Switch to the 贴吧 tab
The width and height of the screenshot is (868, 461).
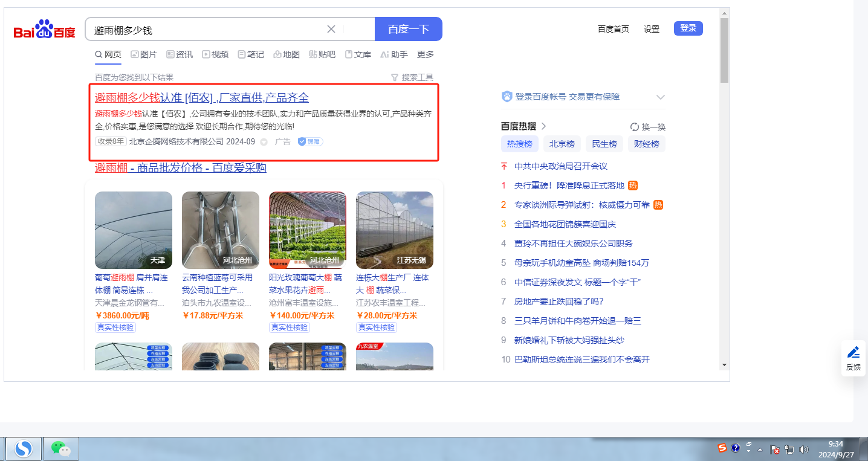(x=322, y=54)
